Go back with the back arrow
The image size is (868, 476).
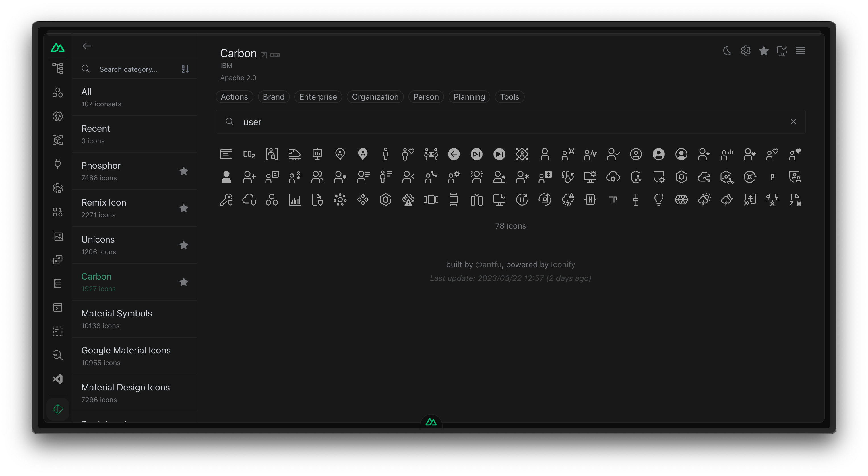pos(86,46)
